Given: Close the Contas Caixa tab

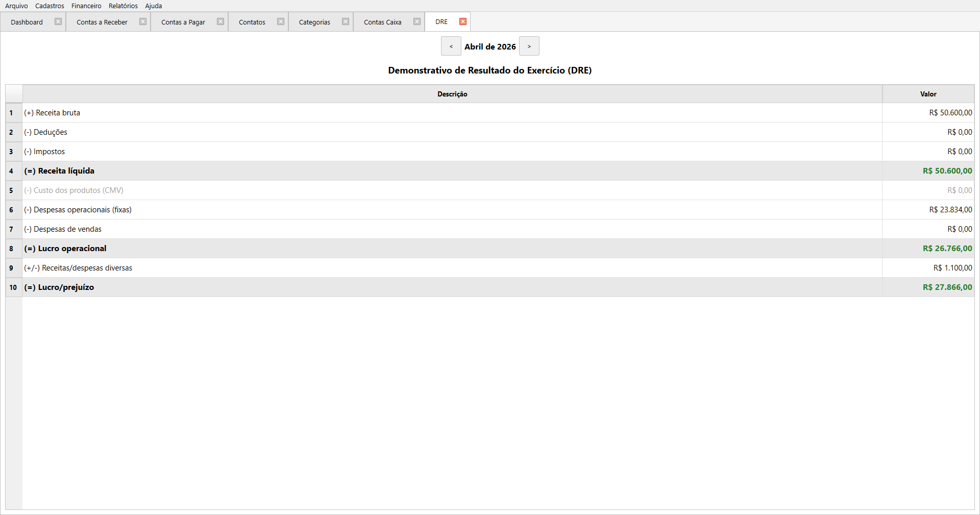Looking at the screenshot, I should (x=417, y=22).
